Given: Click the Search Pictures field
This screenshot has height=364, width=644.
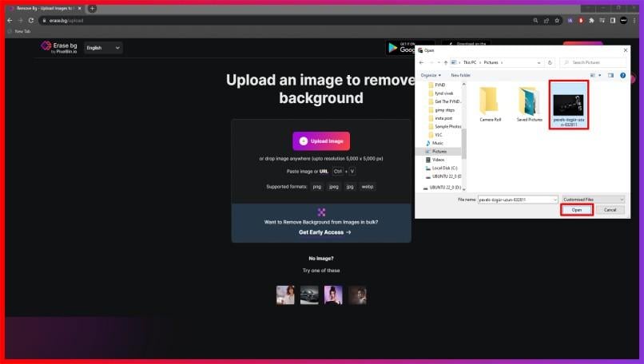Looking at the screenshot, I should tap(595, 62).
